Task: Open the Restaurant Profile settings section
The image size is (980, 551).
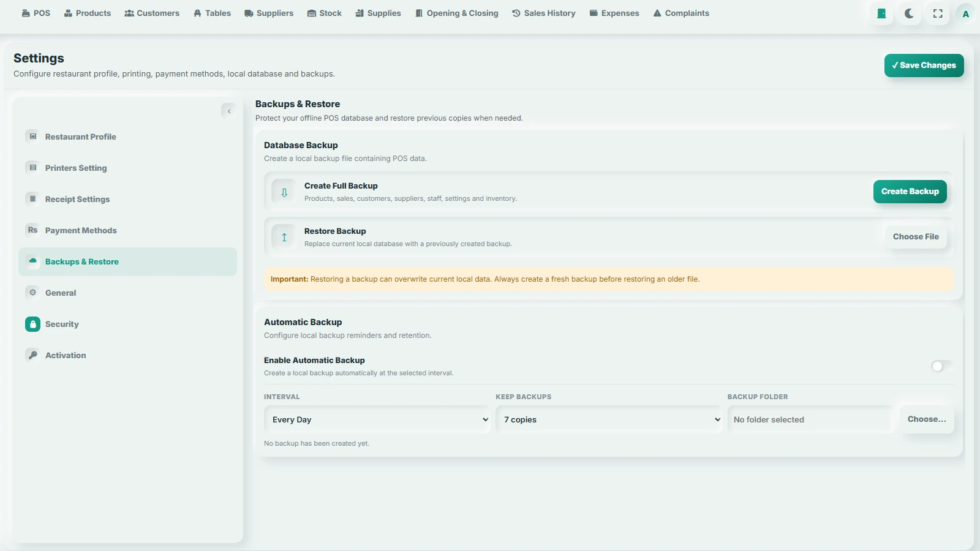Action: (x=127, y=137)
